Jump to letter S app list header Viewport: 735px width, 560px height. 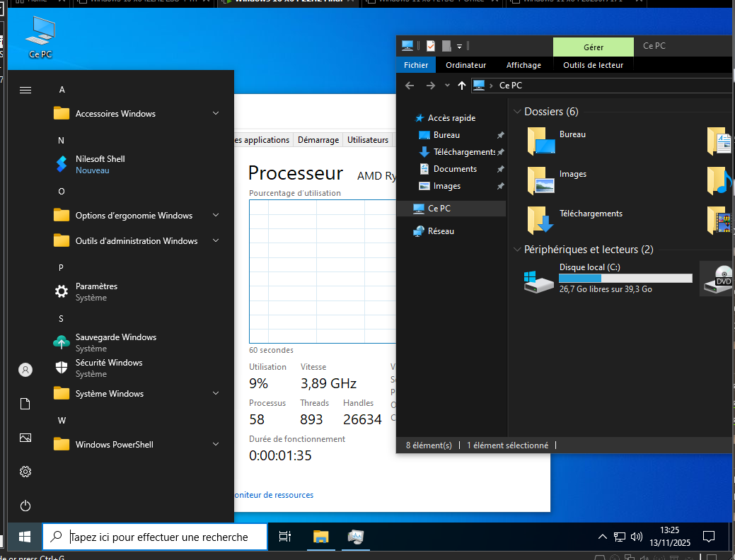61,319
